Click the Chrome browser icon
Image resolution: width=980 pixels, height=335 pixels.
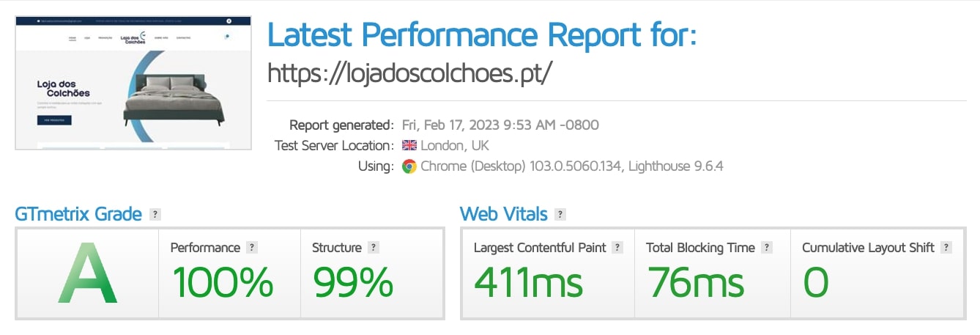(409, 166)
